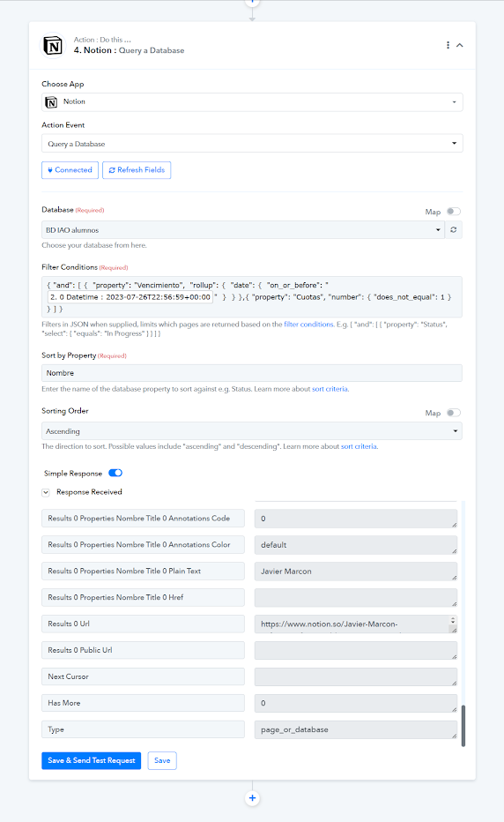The width and height of the screenshot is (504, 822).
Task: Click the response list vertical scrollbar
Action: 463,726
